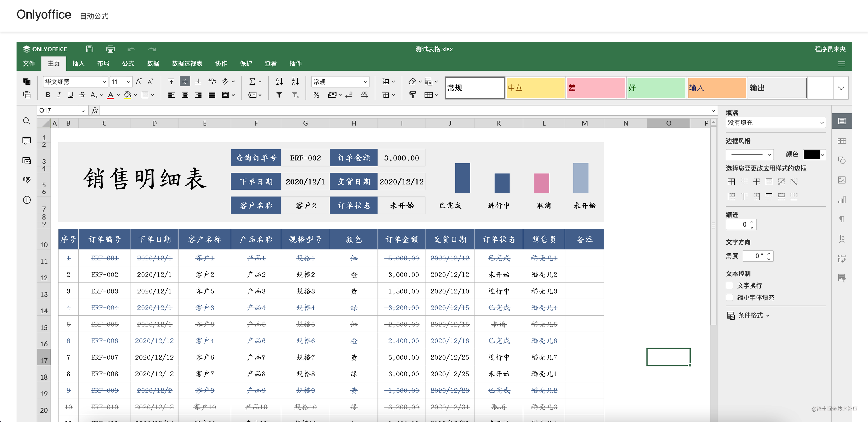
Task: Open the 公式 ribbon tab
Action: tap(128, 63)
